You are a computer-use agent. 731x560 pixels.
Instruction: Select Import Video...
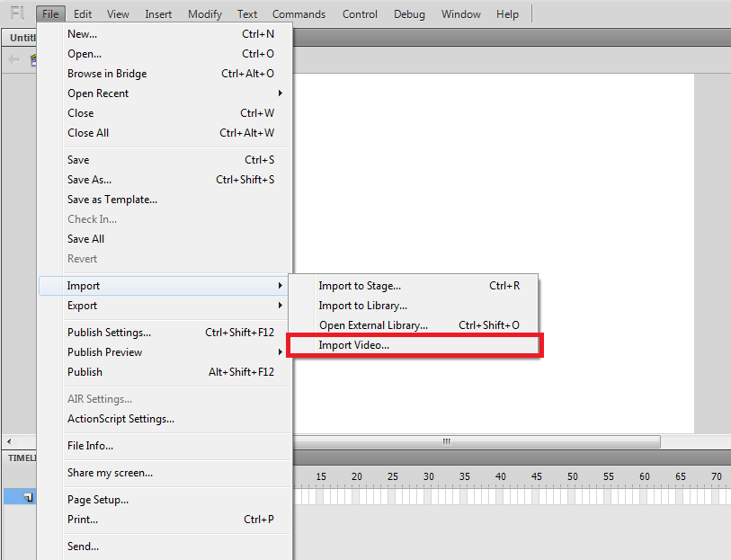[x=414, y=345]
